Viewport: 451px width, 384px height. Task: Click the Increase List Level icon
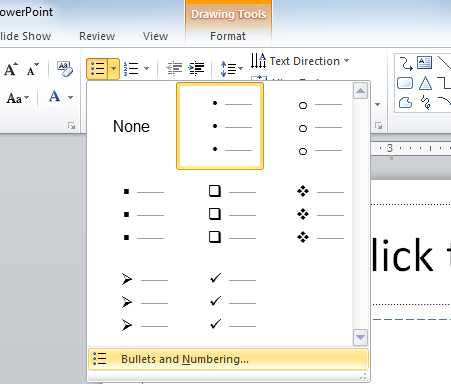(x=196, y=69)
